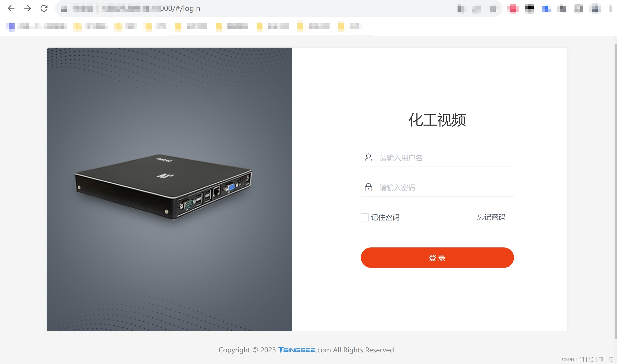The image size is (617, 364).
Task: Click the pink extension icon in toolbar
Action: (513, 8)
